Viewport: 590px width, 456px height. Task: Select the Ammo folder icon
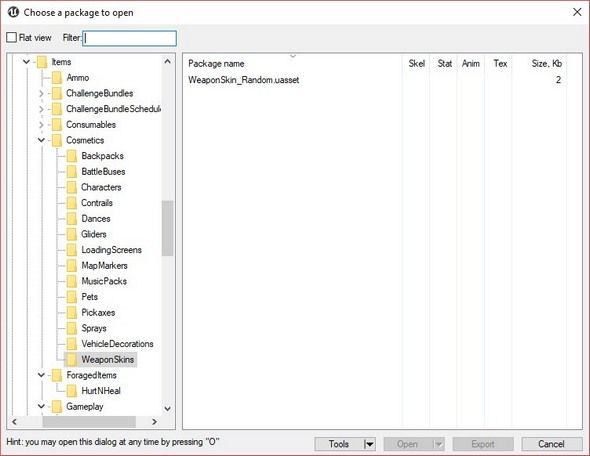tap(56, 78)
